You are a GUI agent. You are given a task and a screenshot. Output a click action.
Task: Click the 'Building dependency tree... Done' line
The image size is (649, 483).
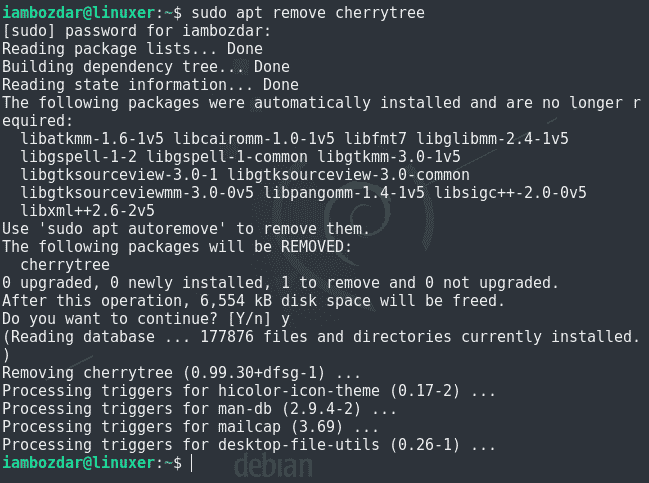point(146,67)
